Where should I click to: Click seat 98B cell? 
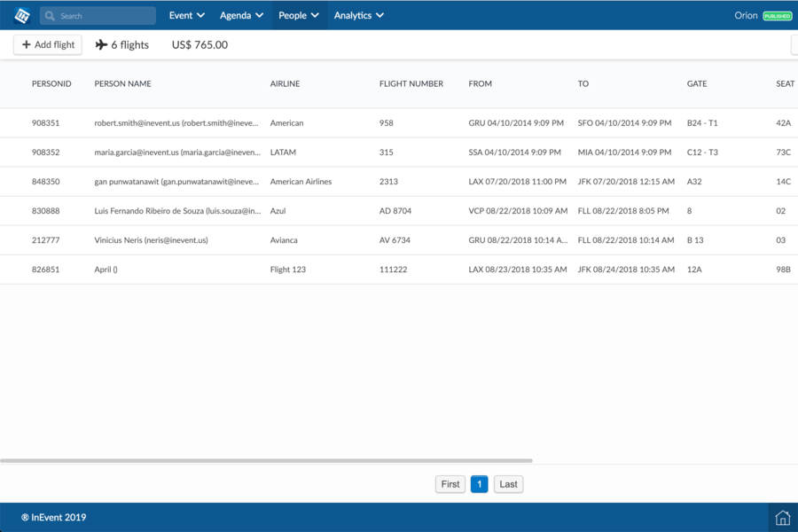coord(783,270)
